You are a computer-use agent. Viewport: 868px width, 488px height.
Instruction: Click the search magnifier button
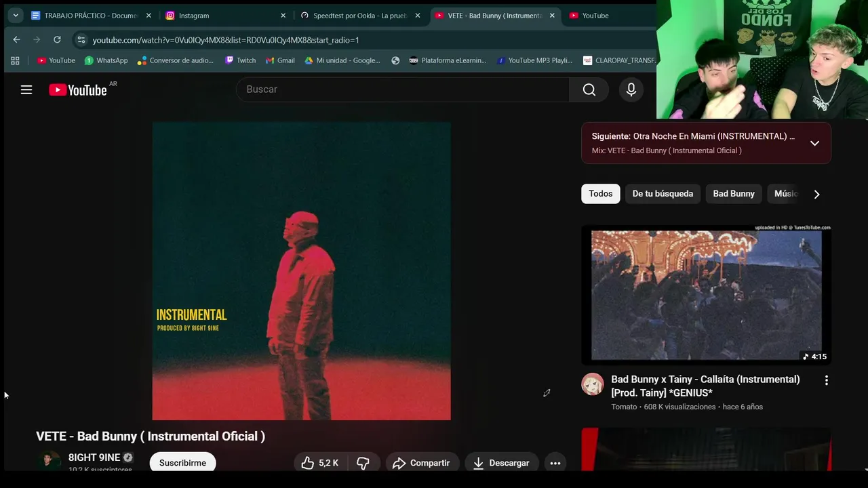[589, 89]
